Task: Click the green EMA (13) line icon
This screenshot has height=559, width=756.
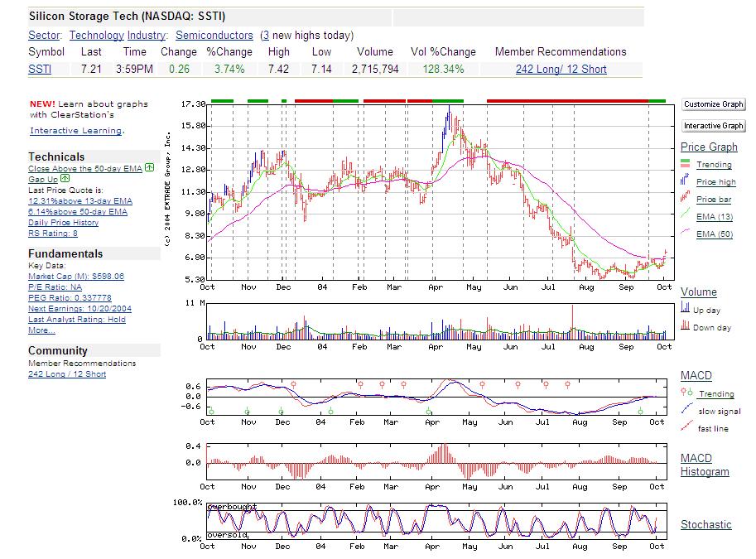Action: click(685, 216)
